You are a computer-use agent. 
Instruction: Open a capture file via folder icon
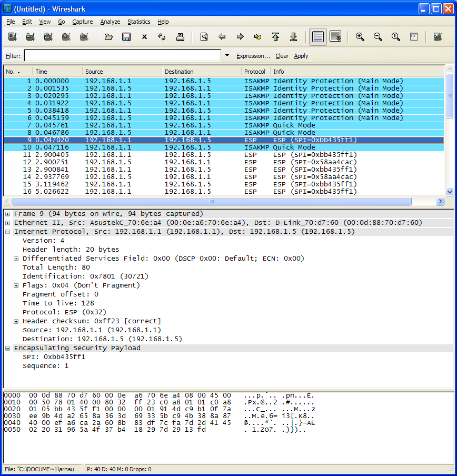[108, 37]
